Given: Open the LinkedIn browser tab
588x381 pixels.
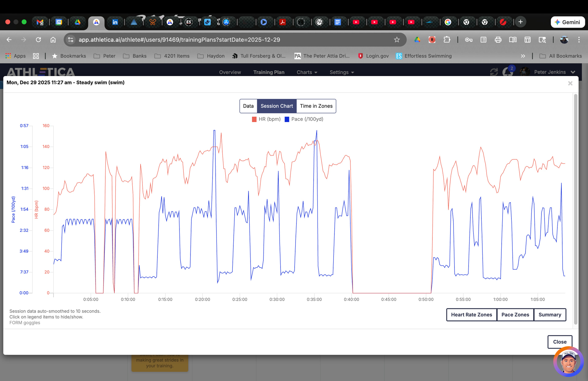Looking at the screenshot, I should click(x=115, y=22).
